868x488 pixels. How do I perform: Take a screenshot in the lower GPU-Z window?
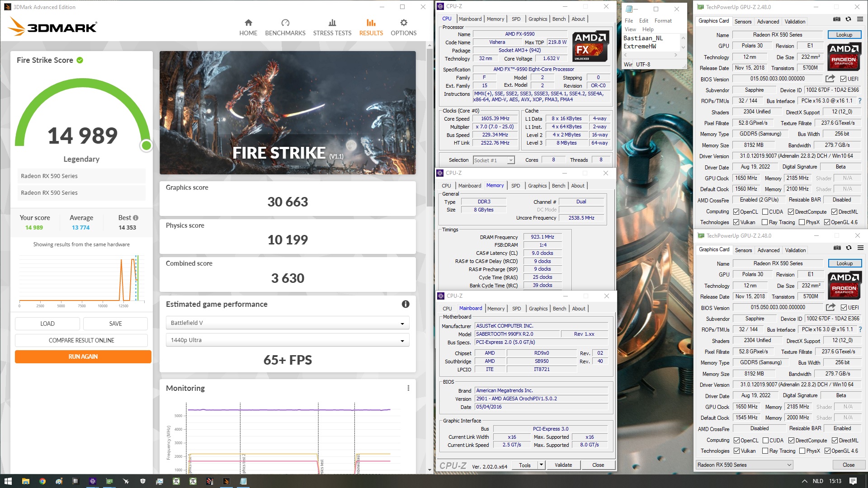point(837,248)
